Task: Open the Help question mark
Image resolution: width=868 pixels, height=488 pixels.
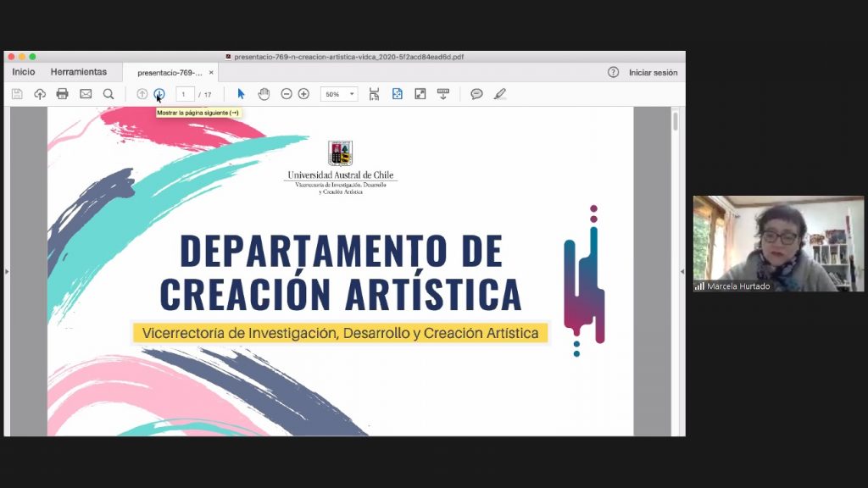Action: pyautogui.click(x=614, y=72)
